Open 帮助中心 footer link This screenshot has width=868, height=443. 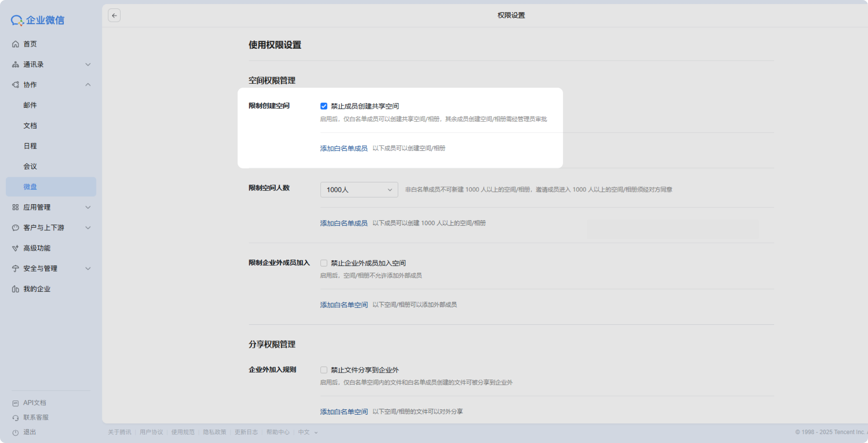coord(278,432)
